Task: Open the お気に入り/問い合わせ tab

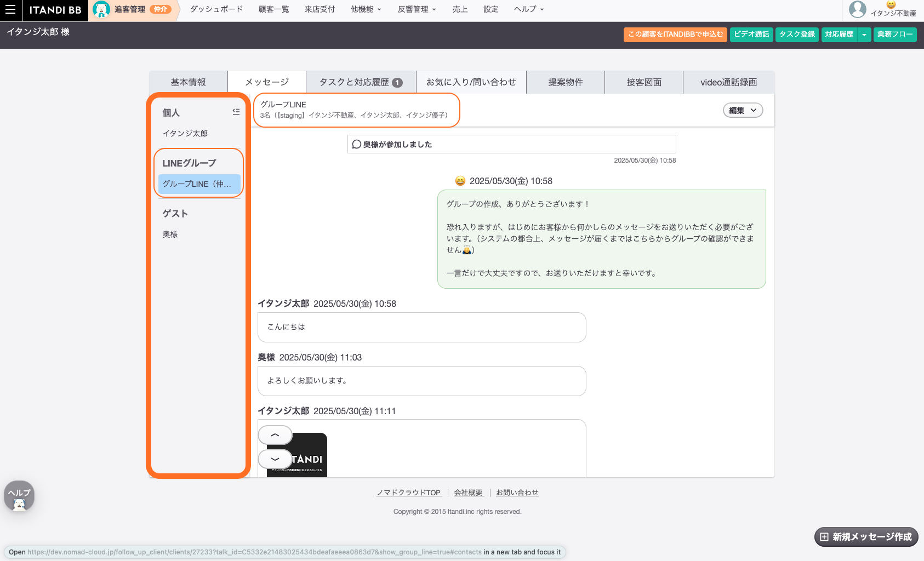Action: [471, 82]
